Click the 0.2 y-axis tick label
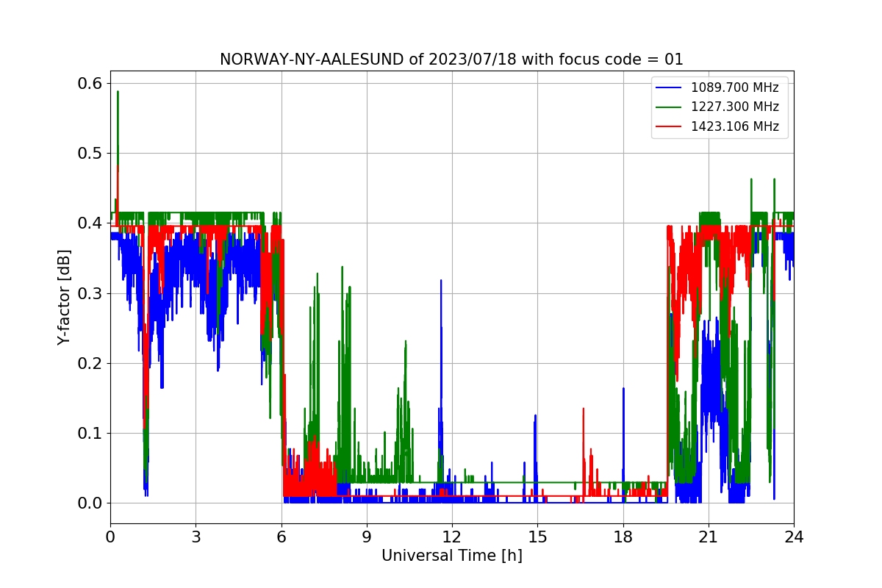 [90, 363]
